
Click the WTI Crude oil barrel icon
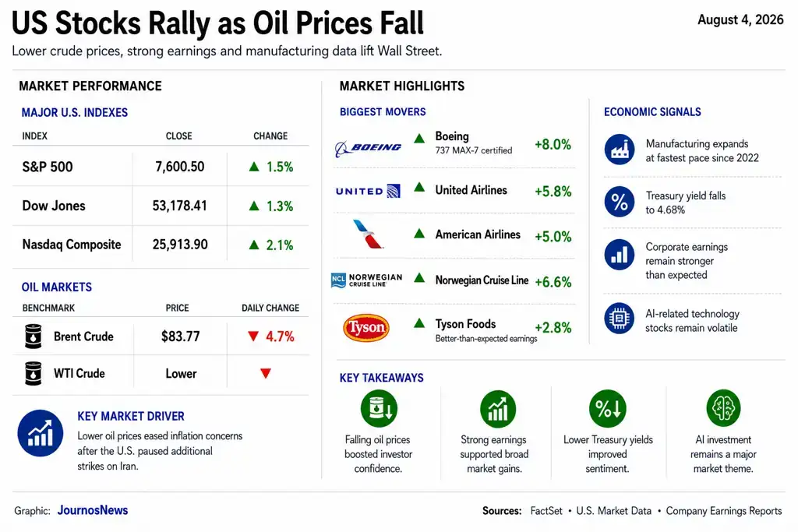34,373
